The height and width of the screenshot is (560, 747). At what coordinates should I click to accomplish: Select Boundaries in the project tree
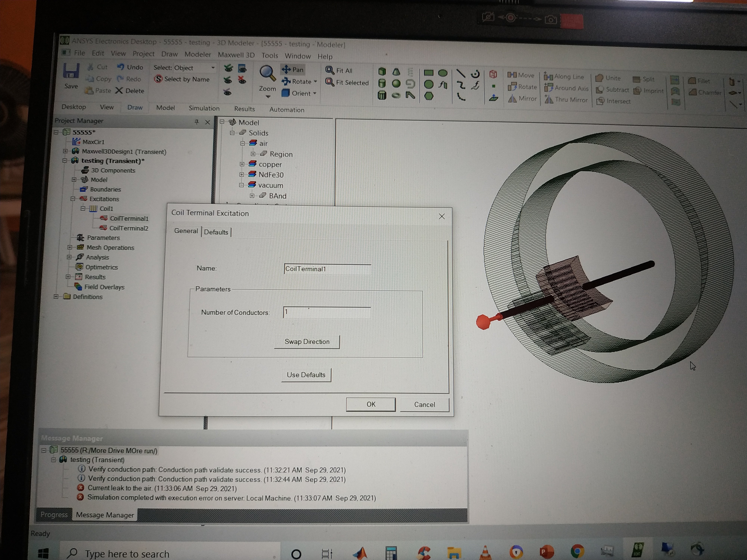click(x=105, y=189)
